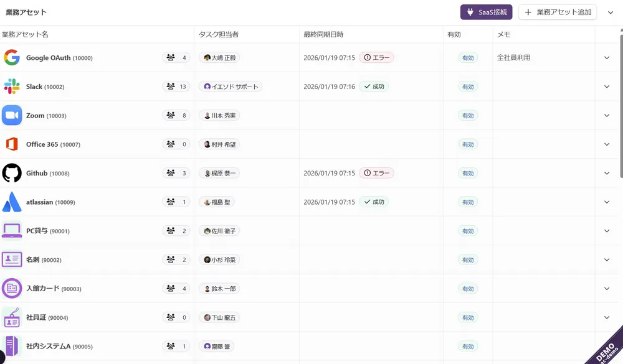Open the Github octocat icon

[x=12, y=173]
